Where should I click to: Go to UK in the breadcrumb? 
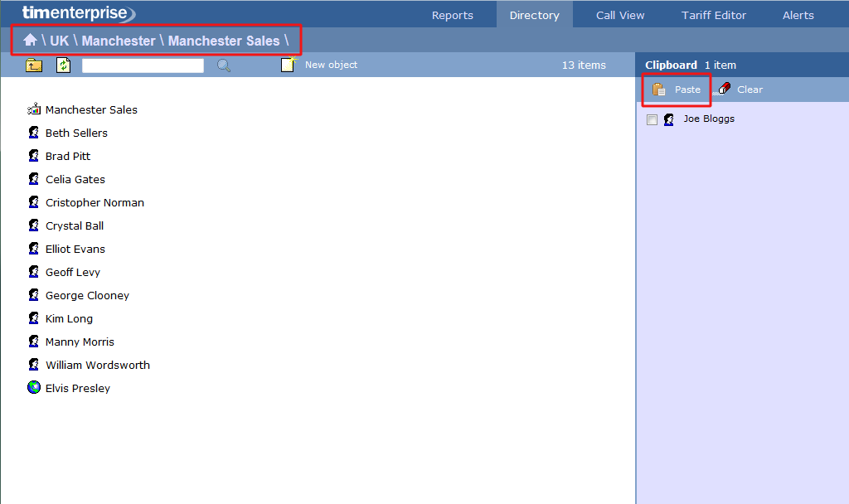coord(60,41)
